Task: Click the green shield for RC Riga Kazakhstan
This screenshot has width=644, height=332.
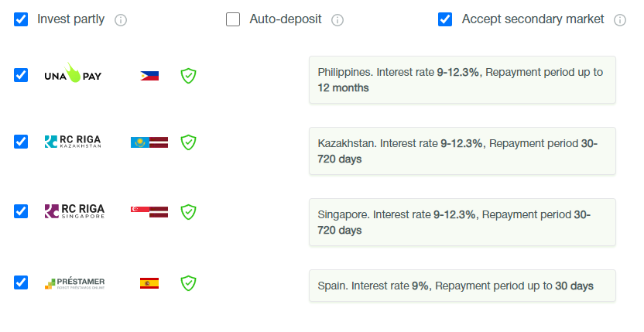Action: coord(188,142)
